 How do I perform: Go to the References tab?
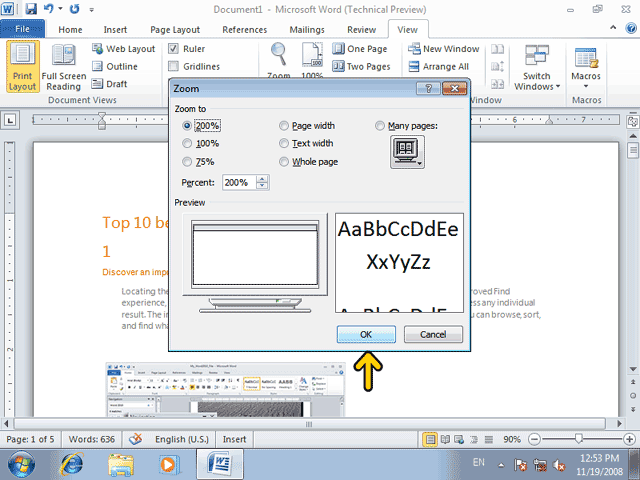pyautogui.click(x=244, y=30)
